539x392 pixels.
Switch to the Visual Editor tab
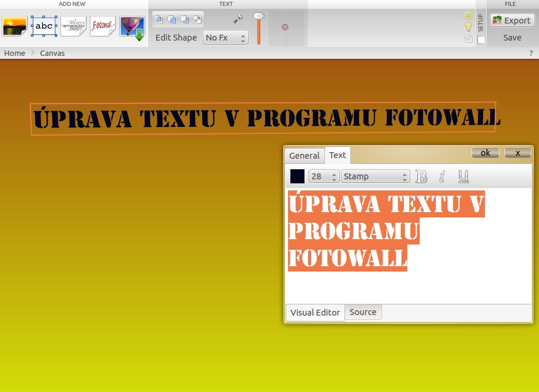pos(315,313)
